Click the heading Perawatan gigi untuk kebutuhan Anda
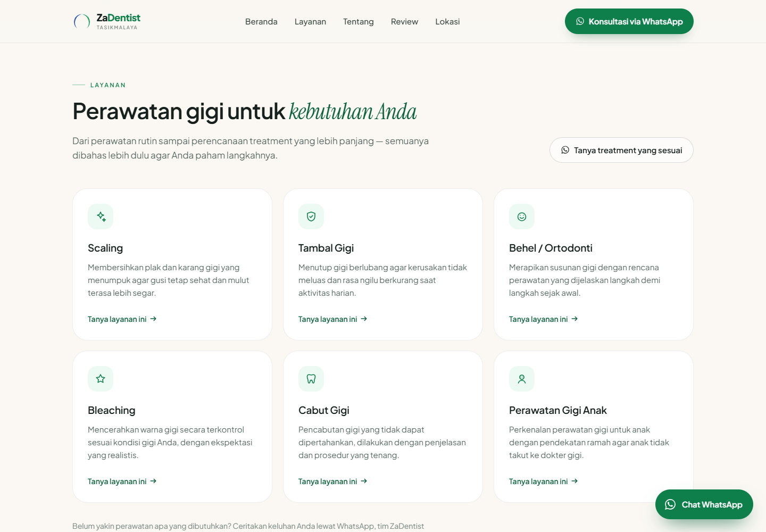Image resolution: width=766 pixels, height=532 pixels. click(245, 112)
